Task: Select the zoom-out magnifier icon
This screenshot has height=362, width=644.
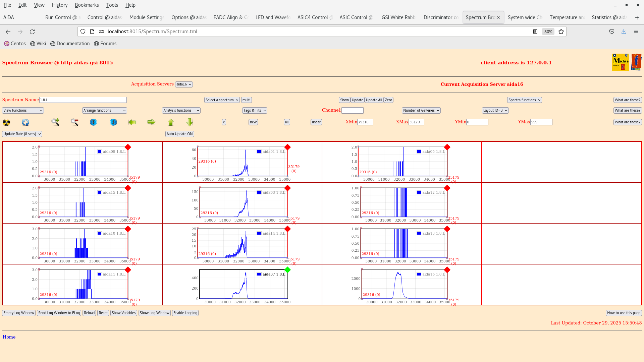Action: [x=74, y=122]
